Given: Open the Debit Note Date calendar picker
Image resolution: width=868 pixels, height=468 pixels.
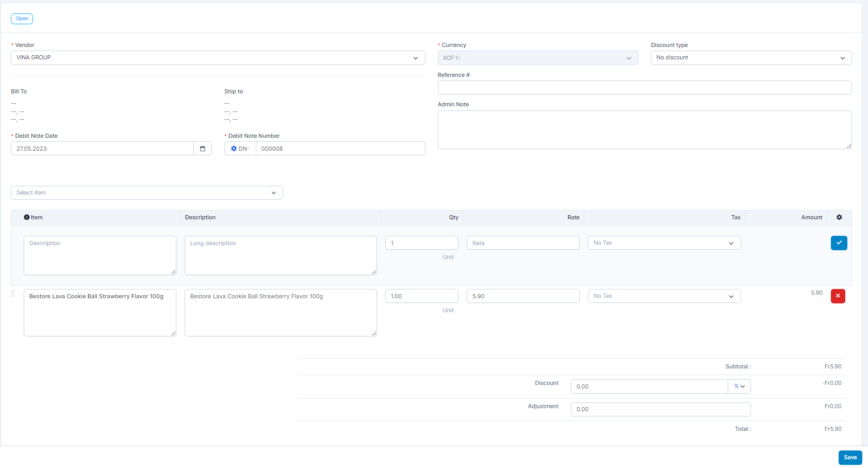Looking at the screenshot, I should click(203, 149).
